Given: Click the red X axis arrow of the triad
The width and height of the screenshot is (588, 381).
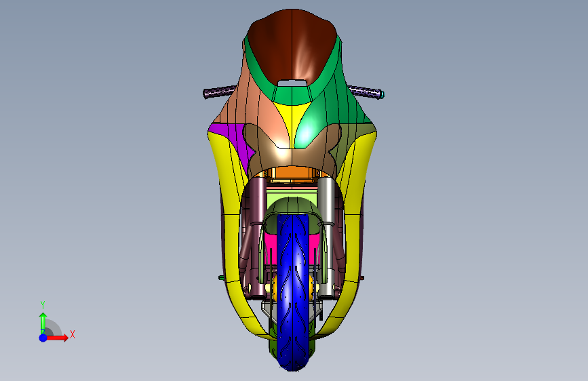Looking at the screenshot, I should pos(58,338).
